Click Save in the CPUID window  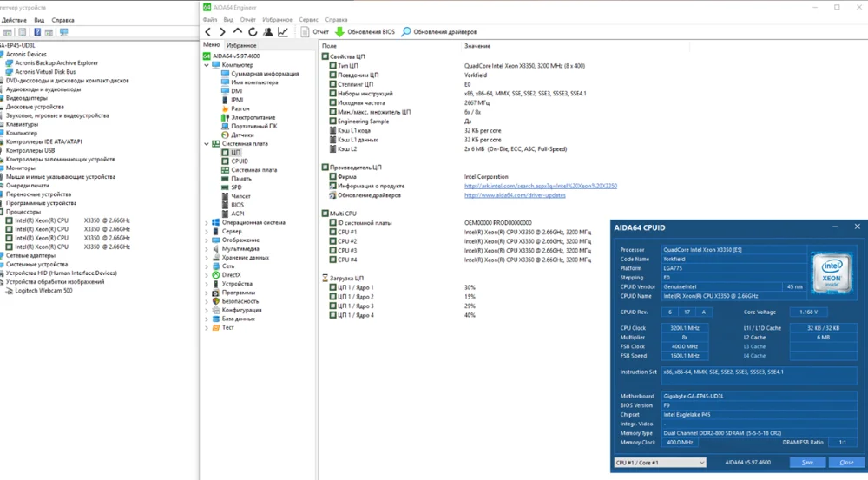(x=807, y=463)
